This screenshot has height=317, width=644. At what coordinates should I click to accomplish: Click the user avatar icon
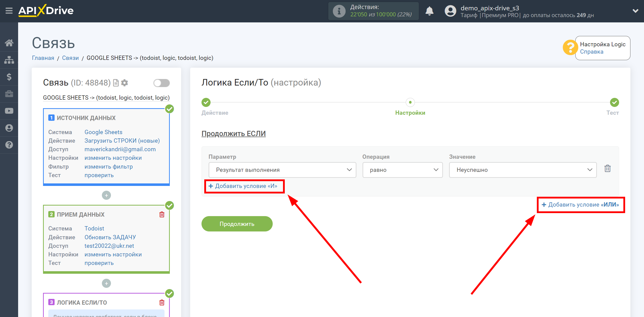(450, 11)
